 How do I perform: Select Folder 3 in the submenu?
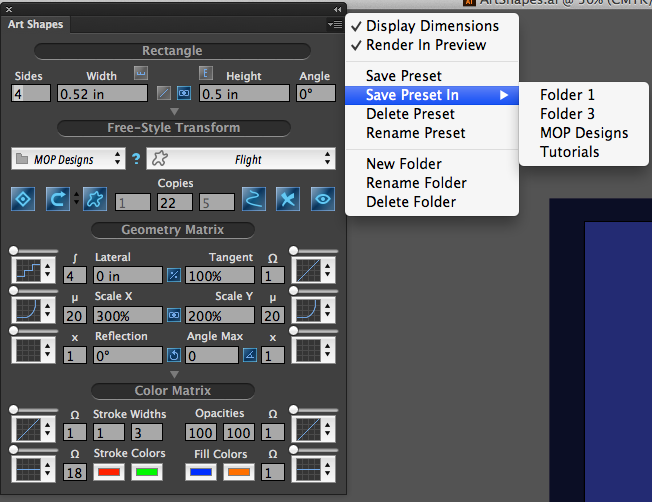coord(584,114)
